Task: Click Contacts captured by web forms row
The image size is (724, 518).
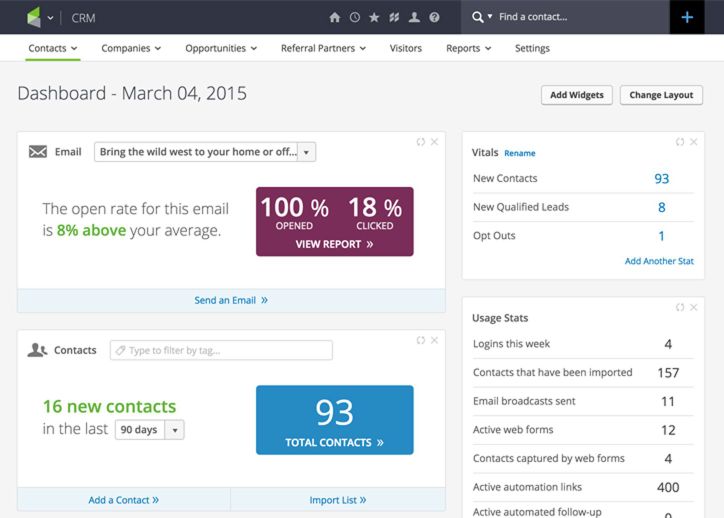Action: coord(583,458)
